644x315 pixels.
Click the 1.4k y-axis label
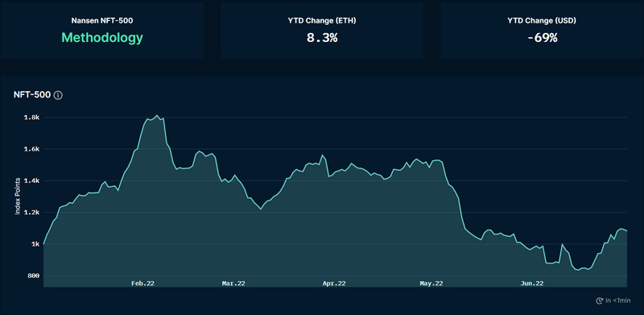tap(32, 180)
